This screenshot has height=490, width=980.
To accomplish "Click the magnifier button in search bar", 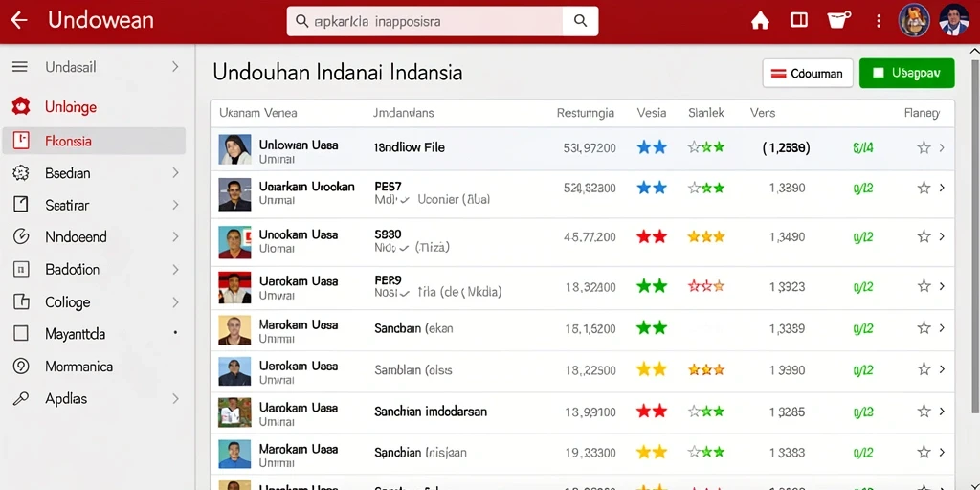I will (580, 21).
